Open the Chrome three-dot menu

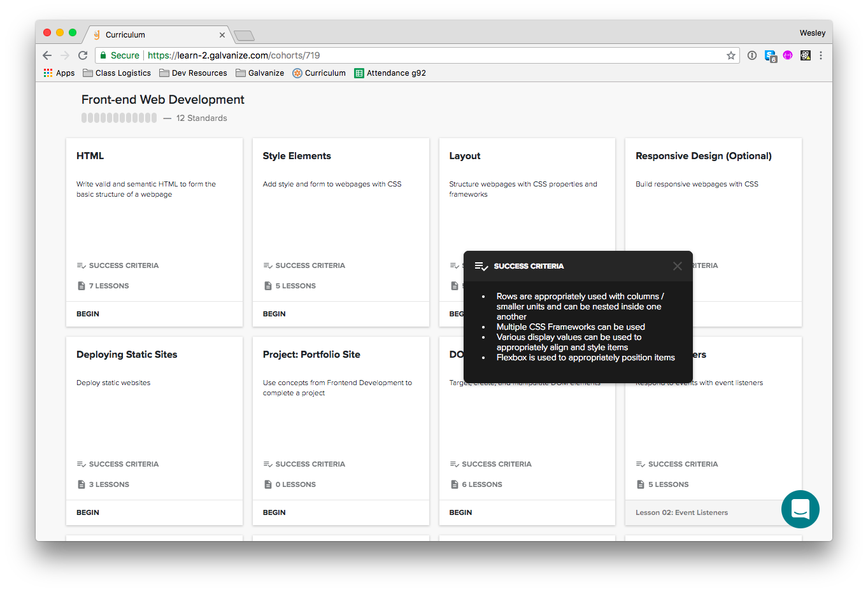pyautogui.click(x=821, y=55)
